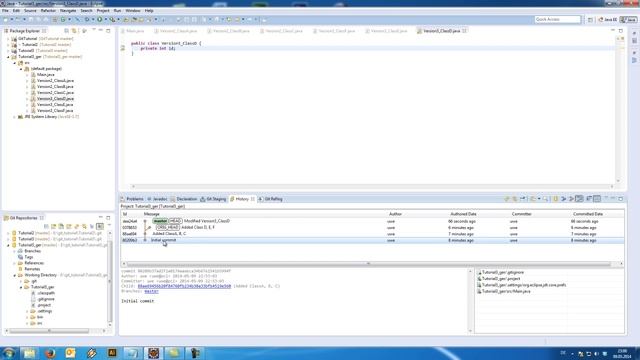The width and height of the screenshot is (640, 360).
Task: Open Windows Explorer from the taskbar
Action: point(29,353)
